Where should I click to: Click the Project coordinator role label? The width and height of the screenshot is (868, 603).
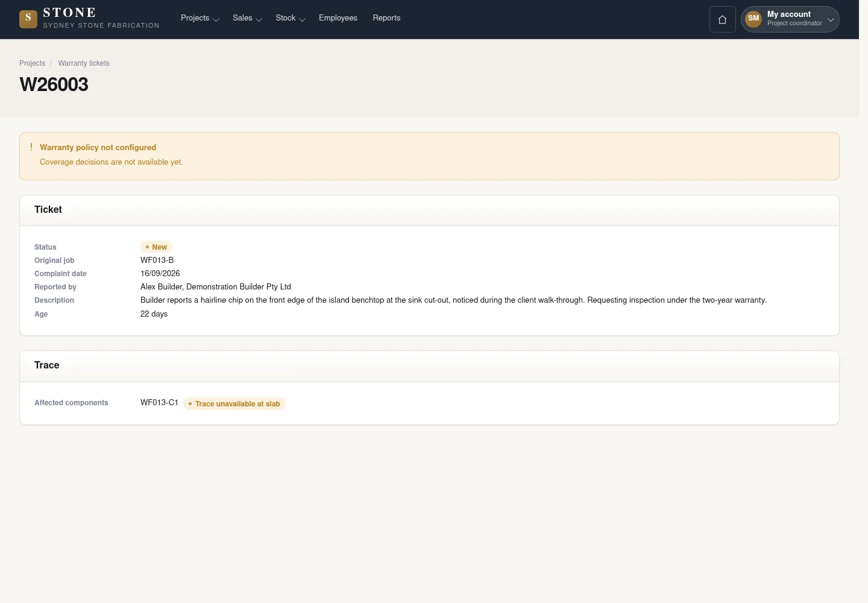pyautogui.click(x=794, y=24)
